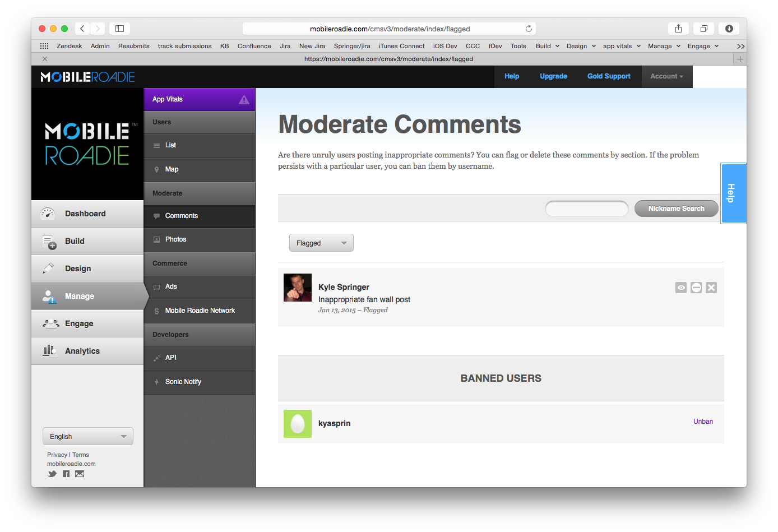778x532 pixels.
Task: Open the Twitter icon in footer
Action: click(x=52, y=474)
